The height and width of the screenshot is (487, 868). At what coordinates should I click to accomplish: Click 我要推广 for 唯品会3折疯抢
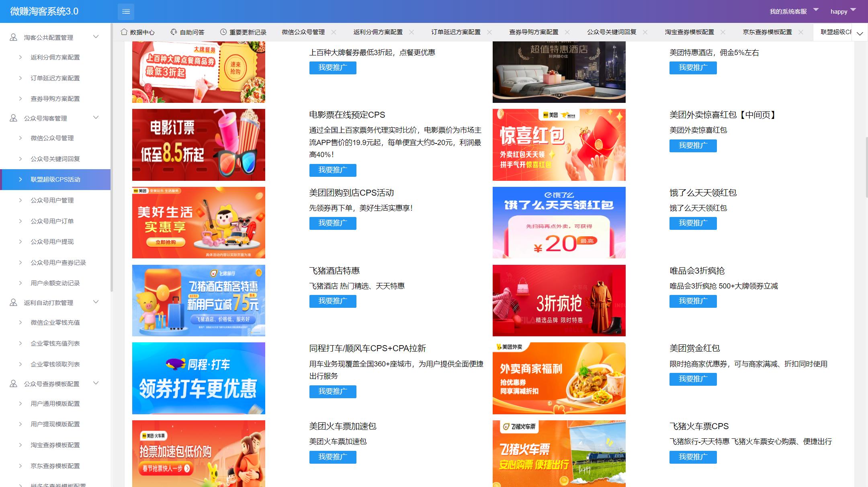(693, 301)
